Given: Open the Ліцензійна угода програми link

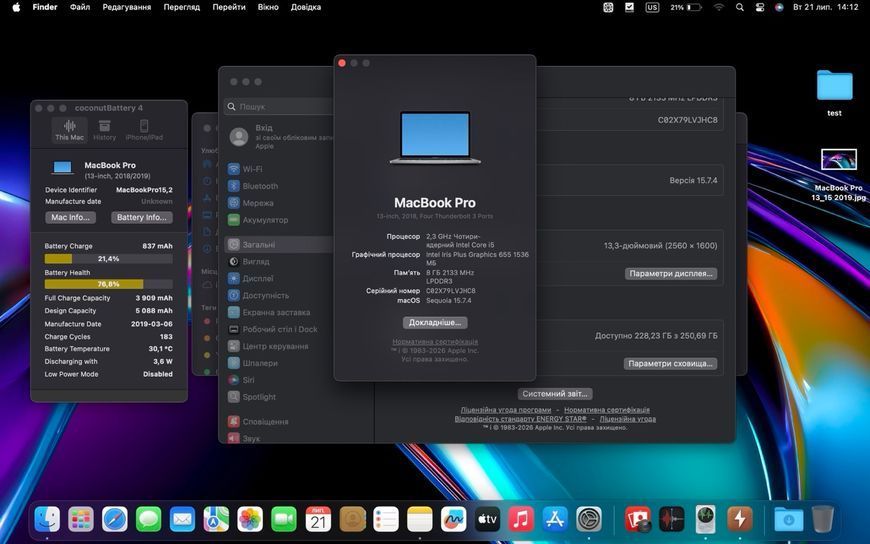Looking at the screenshot, I should pos(505,410).
